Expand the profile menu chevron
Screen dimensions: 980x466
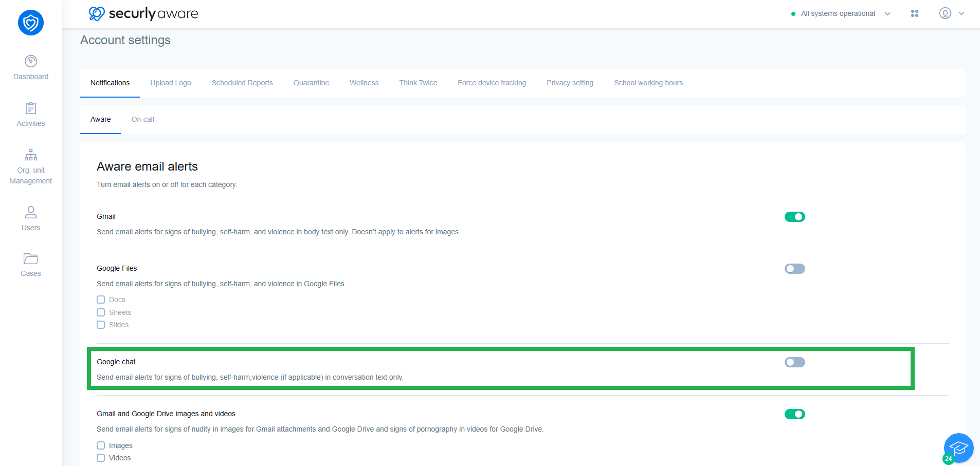point(961,13)
